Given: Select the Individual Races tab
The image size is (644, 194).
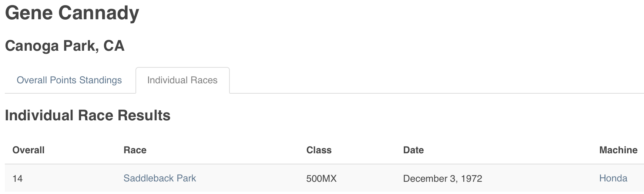Looking at the screenshot, I should tap(182, 80).
